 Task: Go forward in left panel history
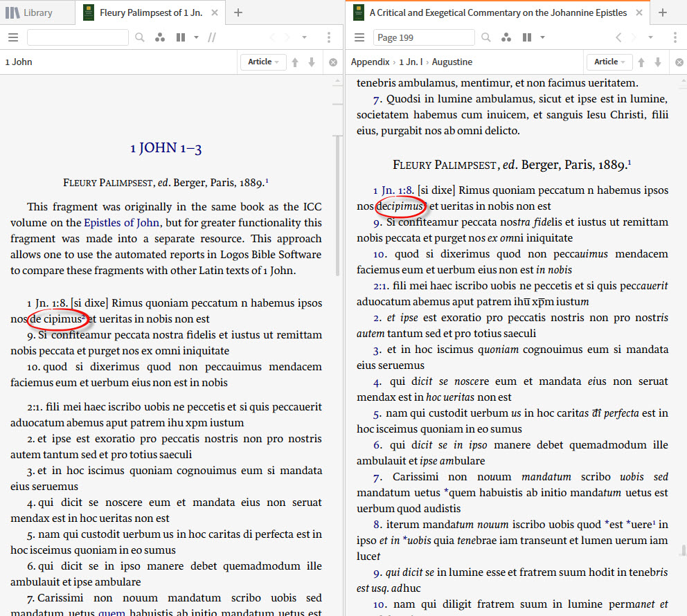point(287,37)
